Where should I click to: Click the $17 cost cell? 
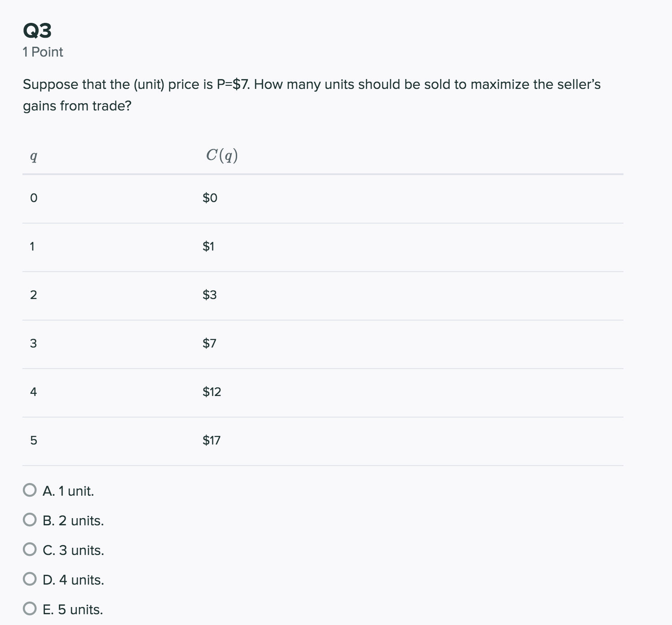click(211, 440)
